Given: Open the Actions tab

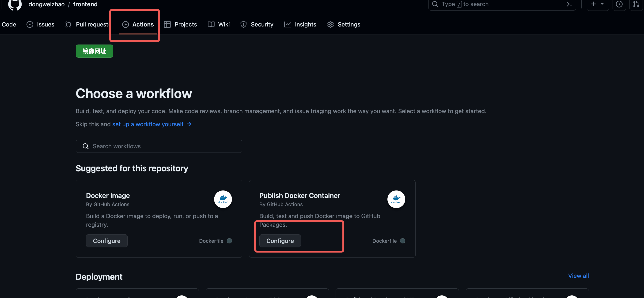Looking at the screenshot, I should point(138,24).
